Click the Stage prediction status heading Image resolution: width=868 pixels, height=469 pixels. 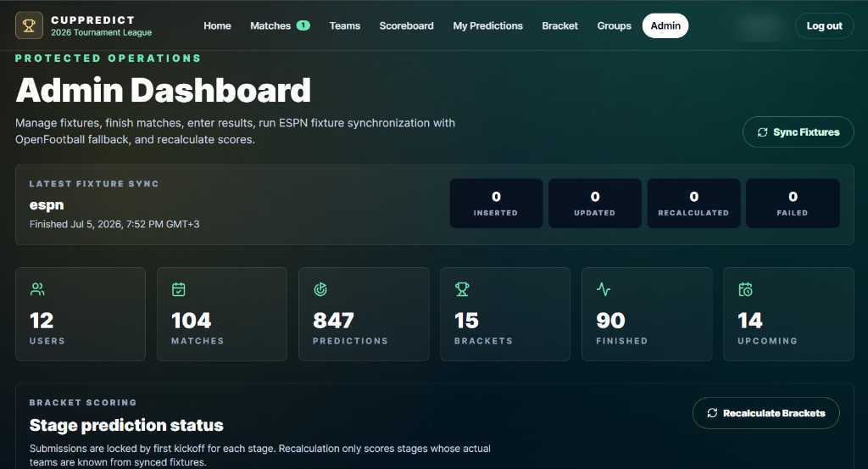click(x=126, y=425)
